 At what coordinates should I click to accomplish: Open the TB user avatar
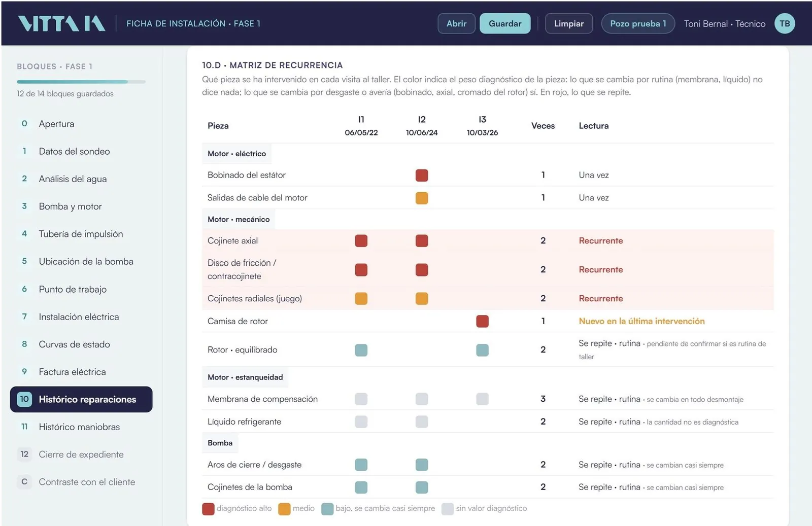[785, 23]
